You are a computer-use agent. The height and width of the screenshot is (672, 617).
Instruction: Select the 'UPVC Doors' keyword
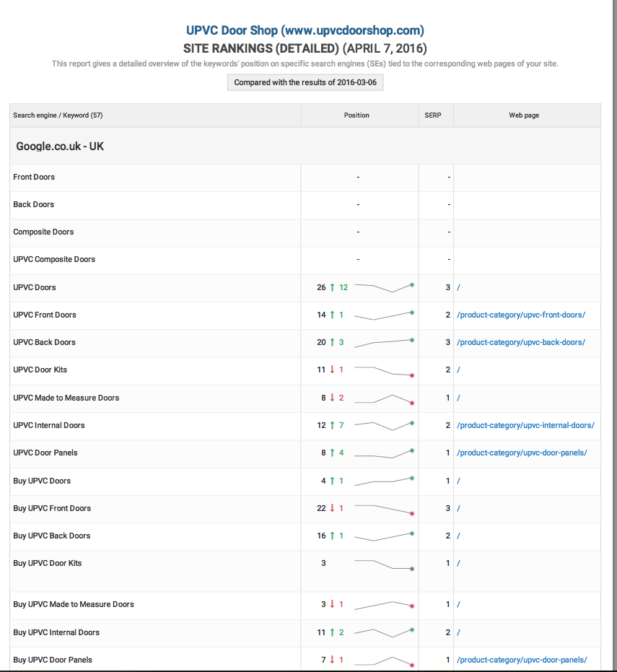pos(35,287)
